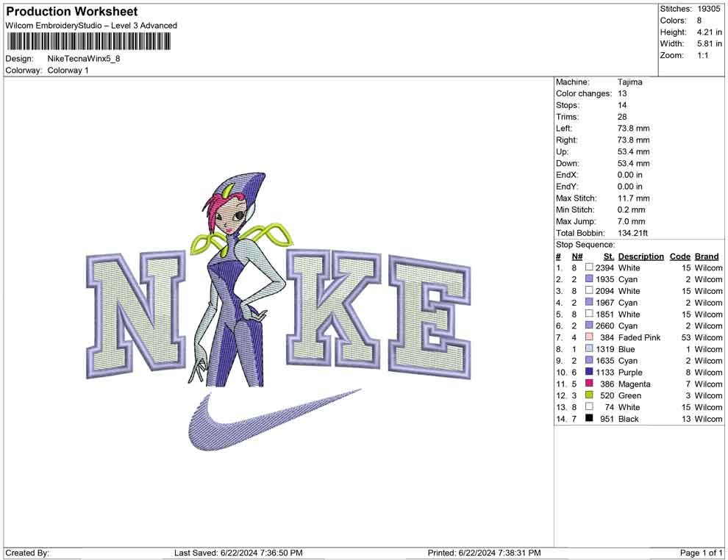
Task: Click the Machine value 'Tajima'
Action: [630, 82]
